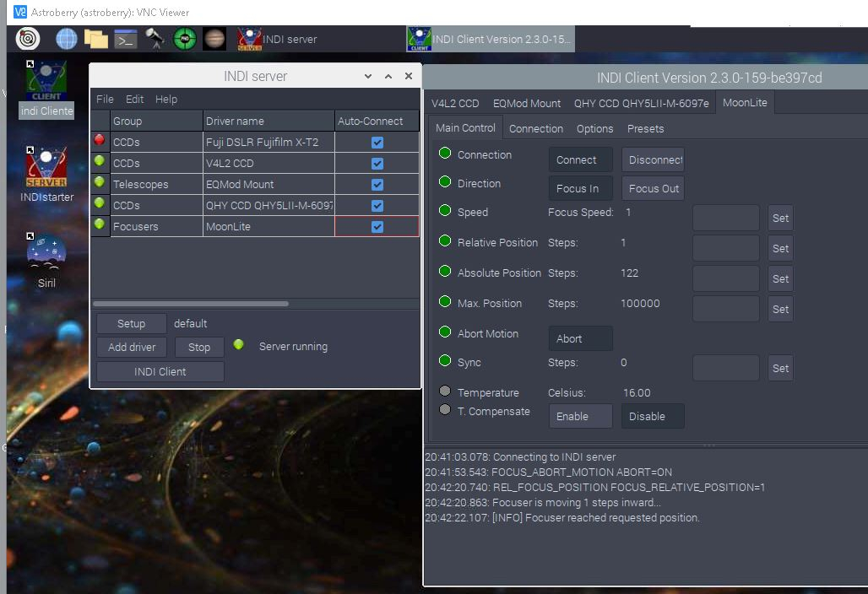Screen dimensions: 868x594
Task: Click the green status light for V4L2 CCD
Action: coord(100,161)
